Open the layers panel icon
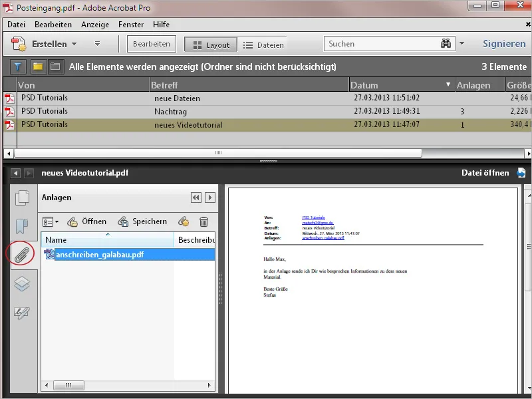Image resolution: width=532 pixels, height=399 pixels. [22, 284]
